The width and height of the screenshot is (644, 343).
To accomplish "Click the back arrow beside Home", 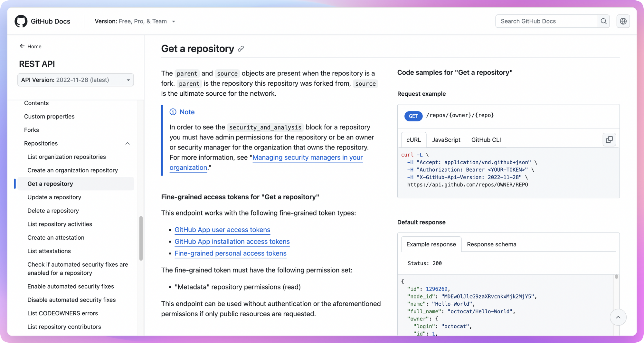I will pyautogui.click(x=22, y=46).
